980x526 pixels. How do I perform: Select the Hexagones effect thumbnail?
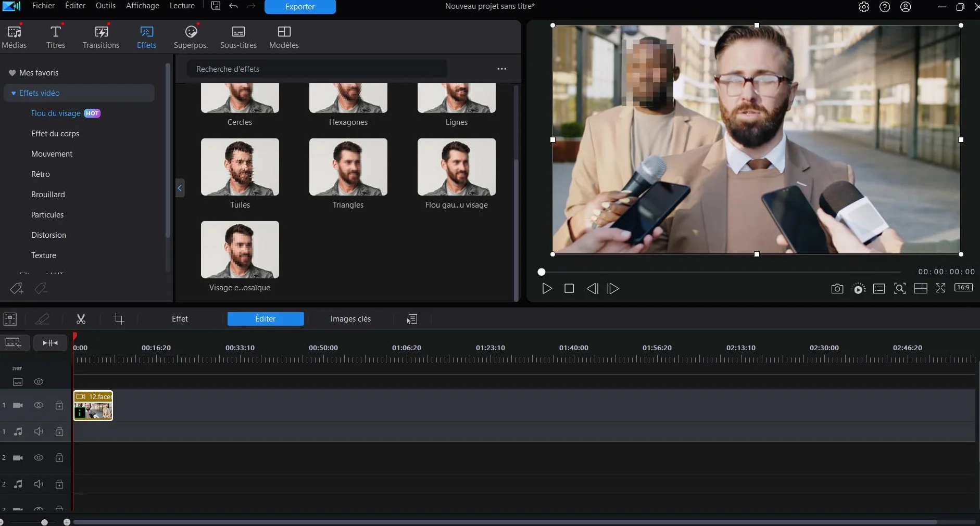348,98
